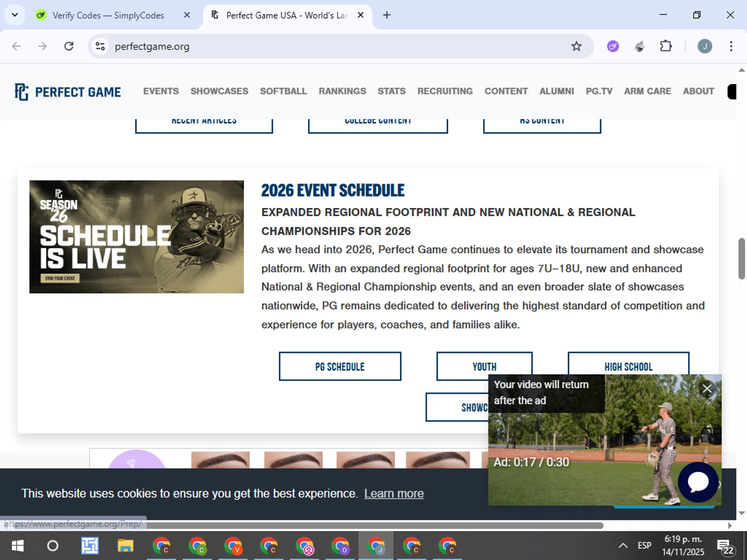Click the ESP language indicator
This screenshot has width=747, height=560.
[x=644, y=546]
